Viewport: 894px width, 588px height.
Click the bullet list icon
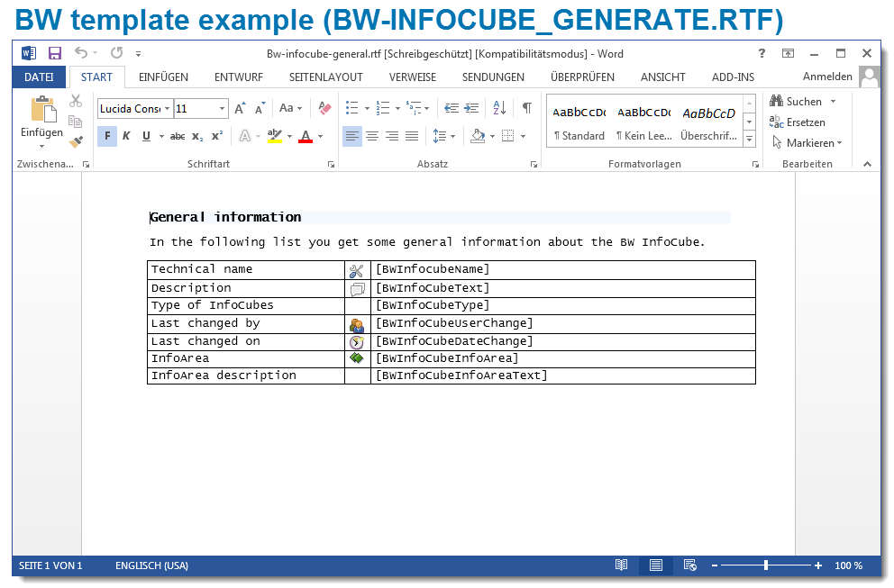[x=352, y=108]
